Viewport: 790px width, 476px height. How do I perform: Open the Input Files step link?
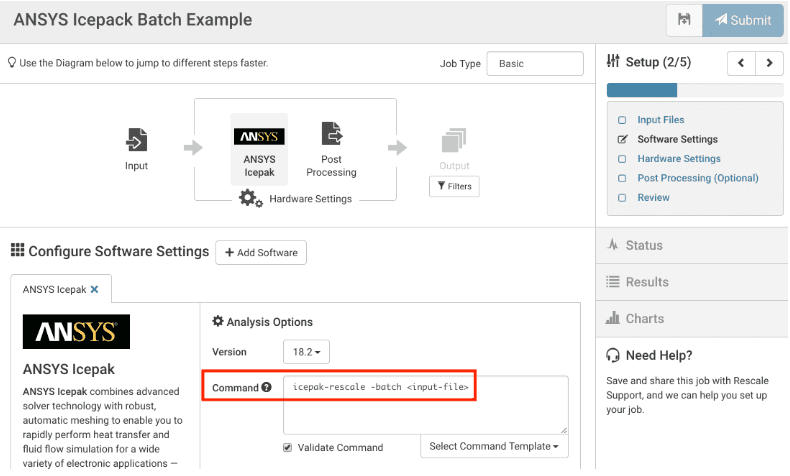pos(661,120)
